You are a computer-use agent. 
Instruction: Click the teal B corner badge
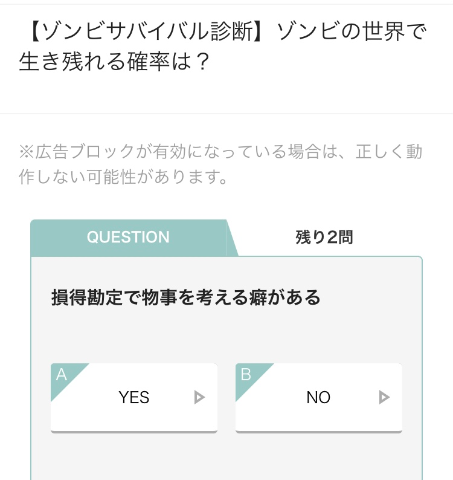(x=248, y=376)
